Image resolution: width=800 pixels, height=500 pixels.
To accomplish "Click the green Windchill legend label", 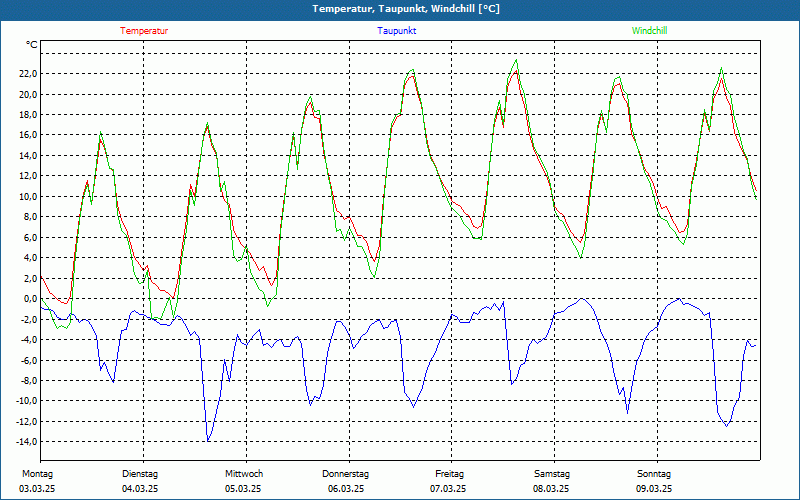I will 649,31.
